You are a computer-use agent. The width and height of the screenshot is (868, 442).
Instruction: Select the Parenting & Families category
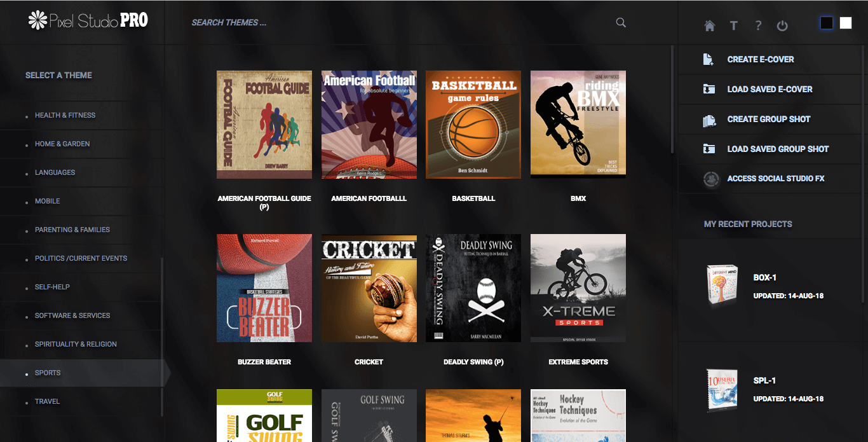click(72, 230)
